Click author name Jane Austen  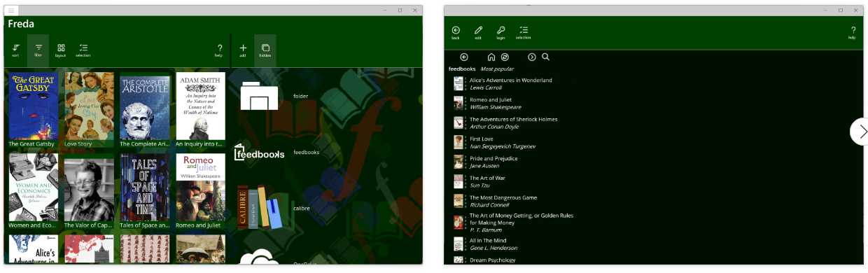coord(484,166)
